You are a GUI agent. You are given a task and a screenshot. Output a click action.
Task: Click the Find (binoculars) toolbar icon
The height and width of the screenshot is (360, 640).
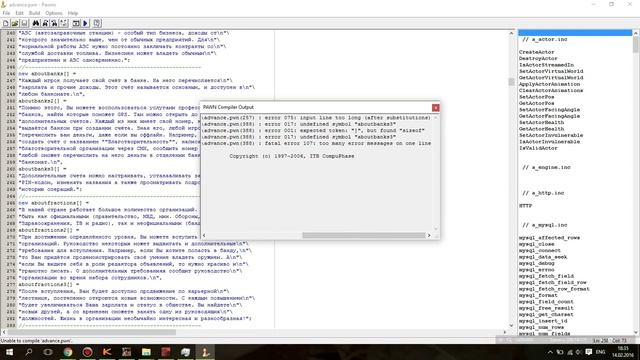coord(36,23)
